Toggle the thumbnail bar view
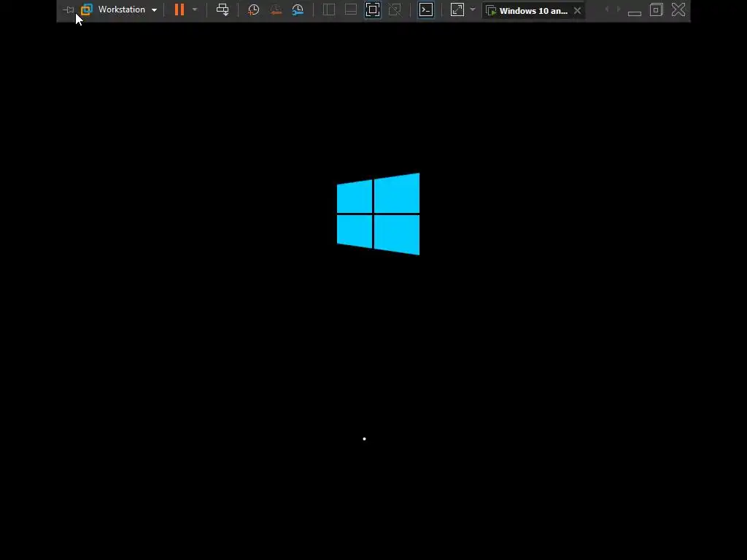Image resolution: width=747 pixels, height=560 pixels. click(351, 9)
